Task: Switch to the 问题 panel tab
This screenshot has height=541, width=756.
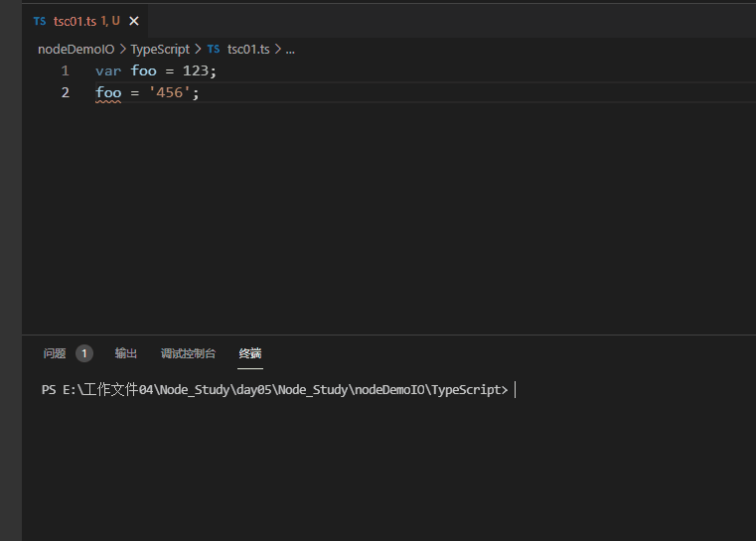Action: [55, 353]
